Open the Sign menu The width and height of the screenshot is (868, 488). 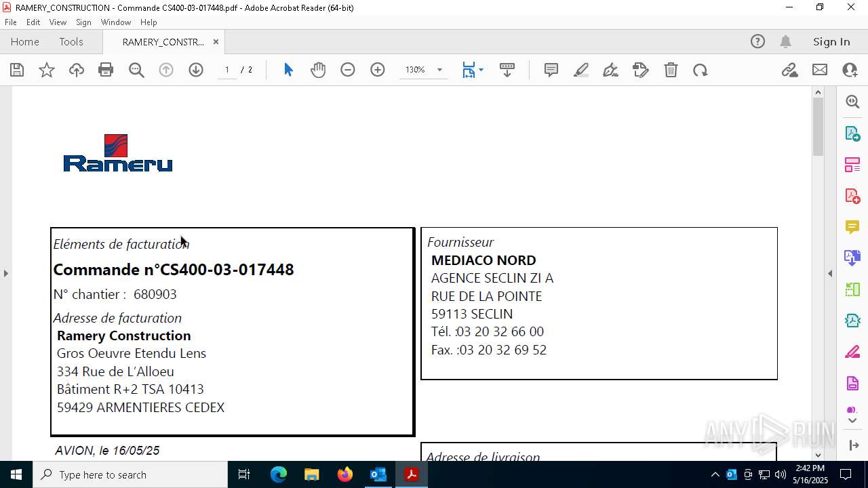point(83,22)
